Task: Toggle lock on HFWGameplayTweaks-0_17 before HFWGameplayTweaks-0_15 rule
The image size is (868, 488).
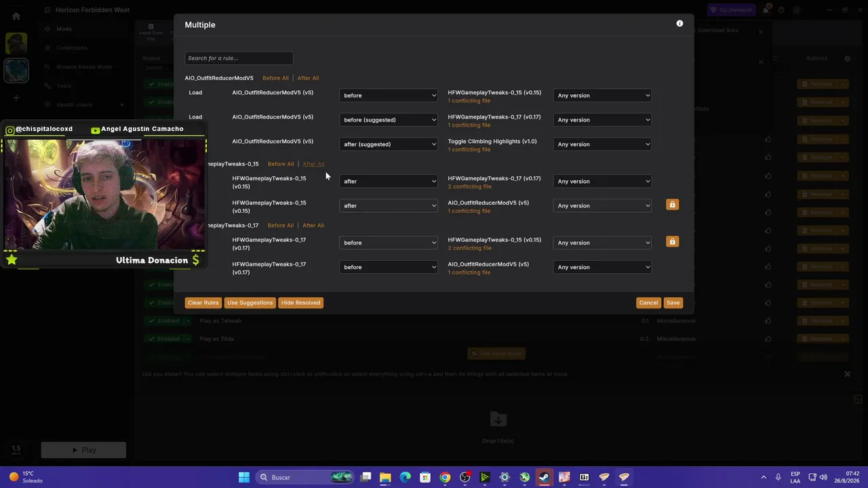Action: pyautogui.click(x=672, y=242)
